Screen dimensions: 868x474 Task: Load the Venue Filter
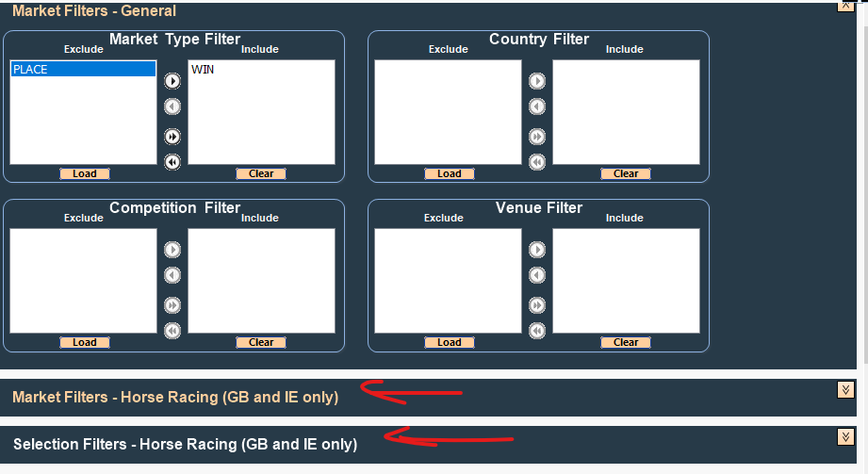450,342
